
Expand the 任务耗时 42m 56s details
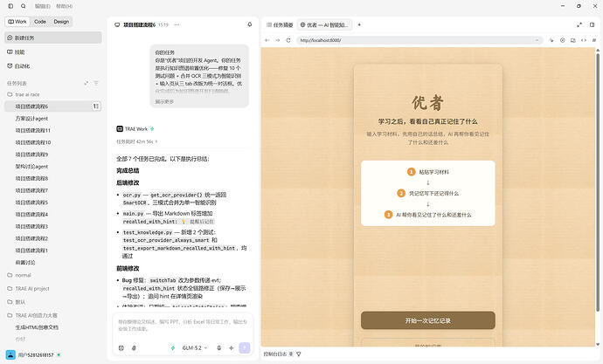click(137, 141)
